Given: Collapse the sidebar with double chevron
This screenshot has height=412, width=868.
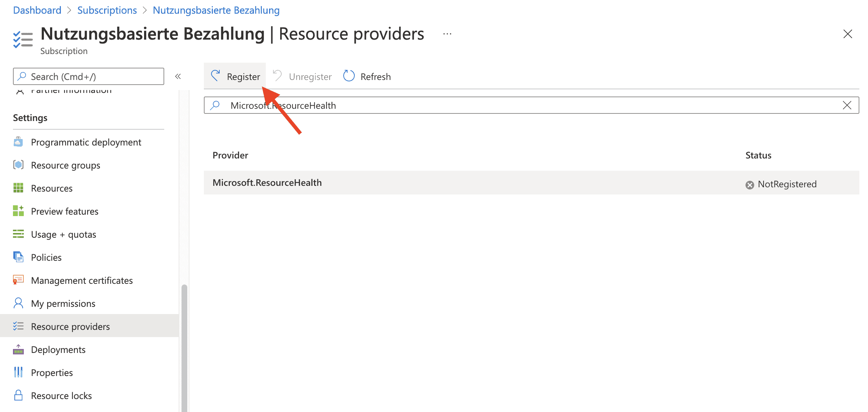Looking at the screenshot, I should [178, 76].
